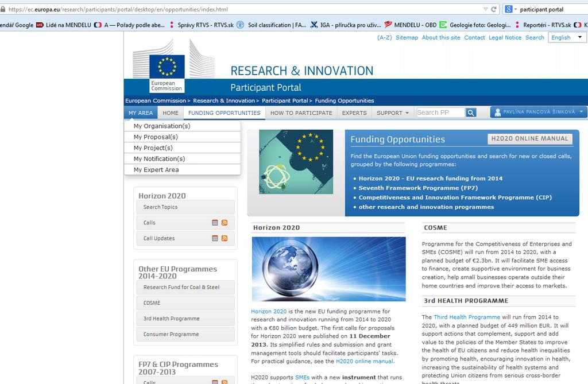Click the SMEs link in article
588x384 pixels.
click(302, 378)
